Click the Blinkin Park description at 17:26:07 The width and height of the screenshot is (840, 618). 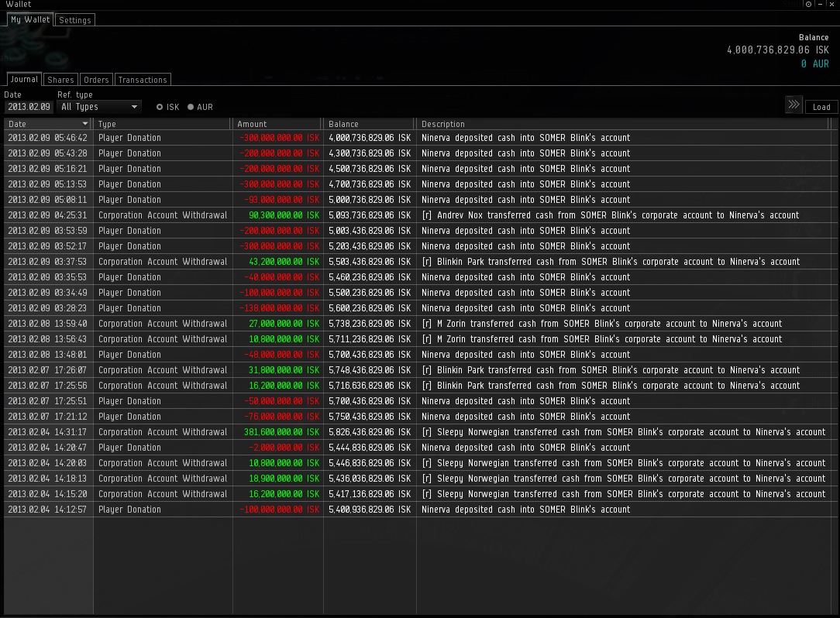(x=611, y=371)
